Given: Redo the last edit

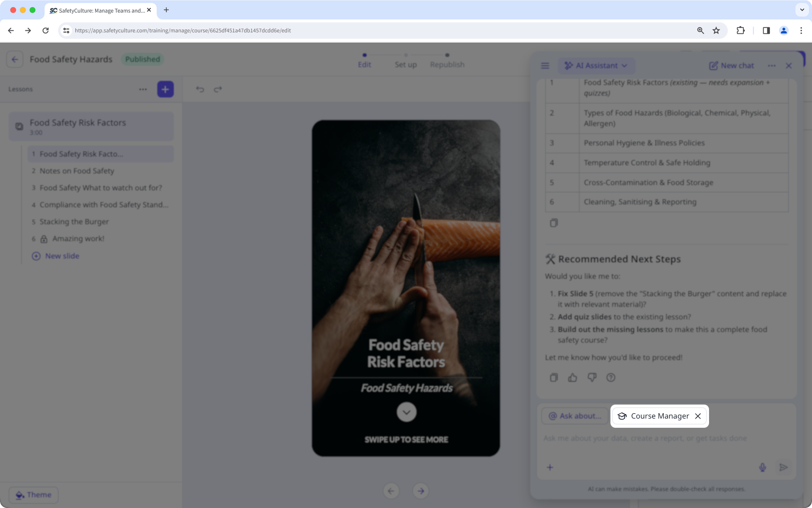Looking at the screenshot, I should (x=218, y=89).
